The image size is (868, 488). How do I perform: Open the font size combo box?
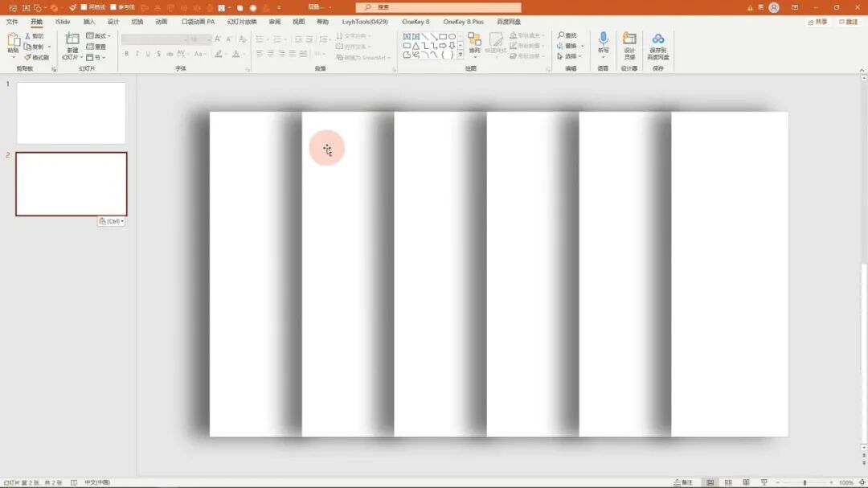[x=200, y=39]
